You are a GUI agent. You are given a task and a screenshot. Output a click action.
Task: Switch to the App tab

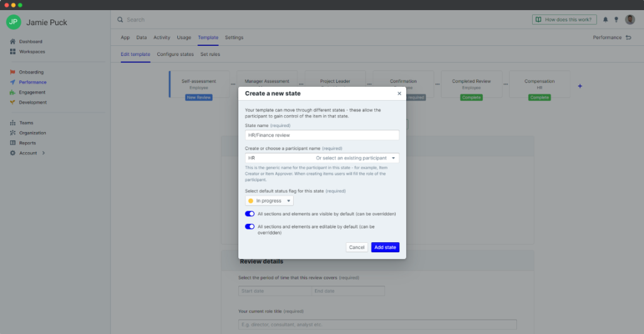pos(125,37)
